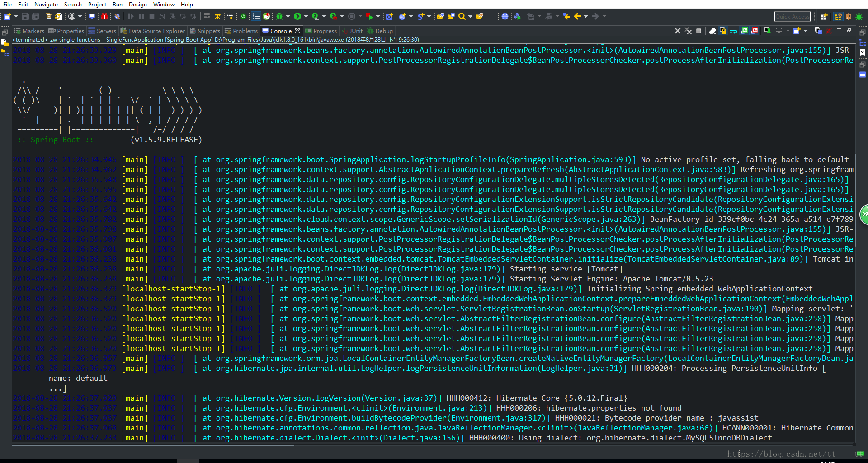The height and width of the screenshot is (463, 868).
Task: Open Display Selected Console dropdown
Action: pyautogui.click(x=787, y=31)
